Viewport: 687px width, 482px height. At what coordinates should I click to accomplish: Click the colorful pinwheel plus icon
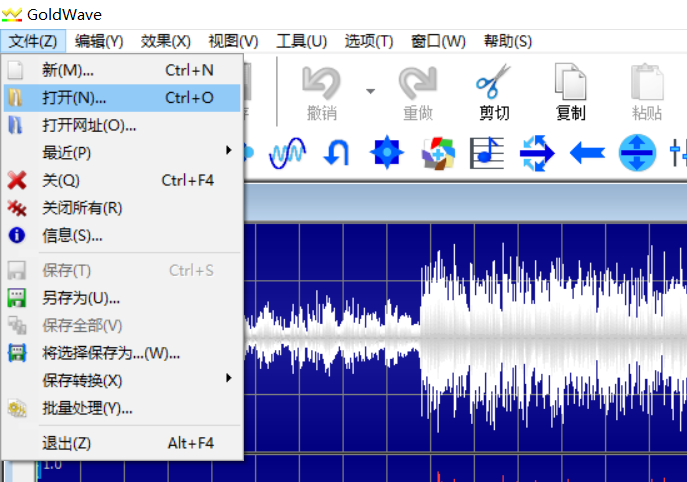(438, 153)
